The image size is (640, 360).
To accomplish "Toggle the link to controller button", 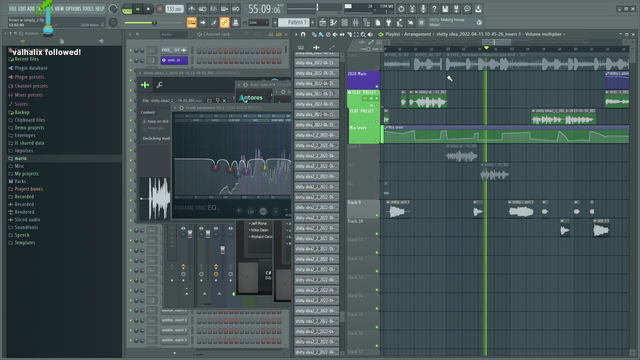I will (x=224, y=22).
